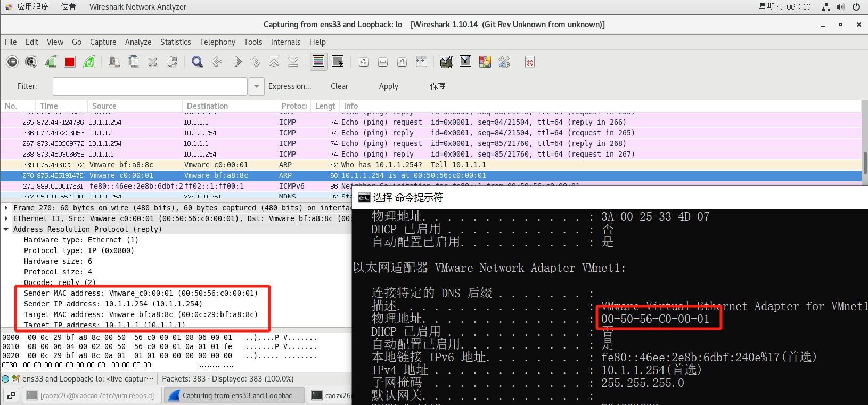
Task: Click the capture file comment status icon
Action: [x=16, y=379]
